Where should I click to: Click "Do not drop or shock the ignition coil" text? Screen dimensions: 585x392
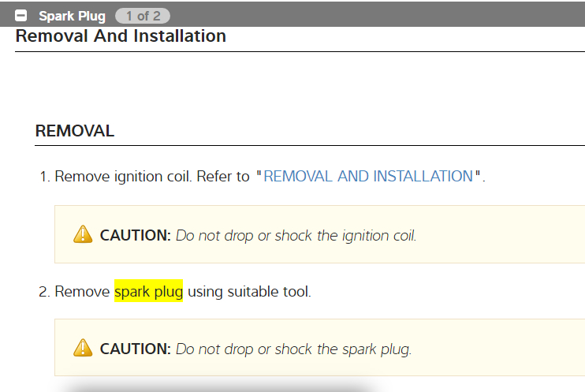pyautogui.click(x=296, y=235)
